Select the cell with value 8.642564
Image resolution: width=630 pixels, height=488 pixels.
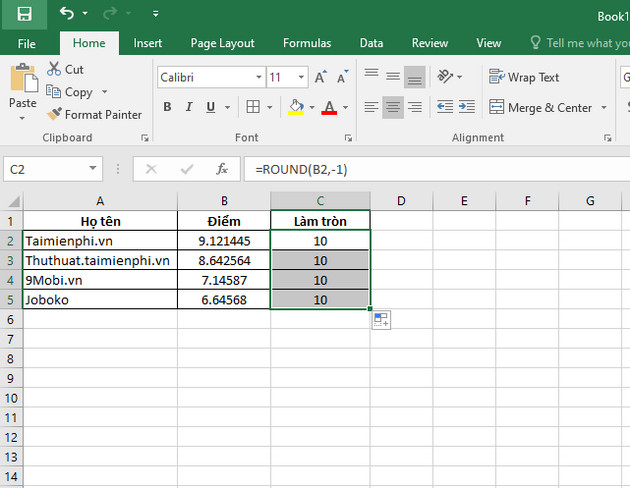tap(224, 261)
